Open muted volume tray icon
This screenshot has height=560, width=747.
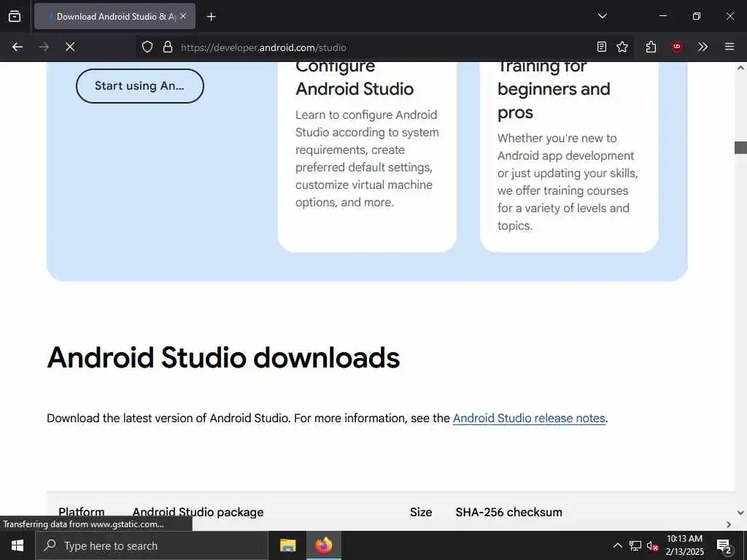point(652,546)
